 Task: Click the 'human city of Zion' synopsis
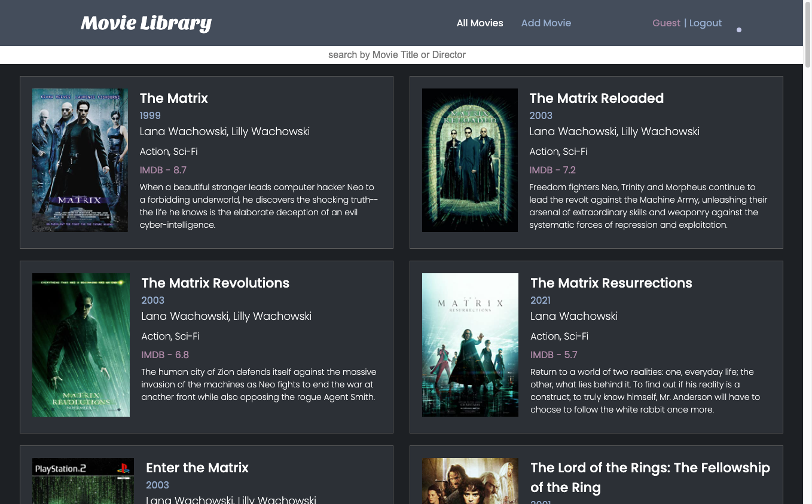259,384
